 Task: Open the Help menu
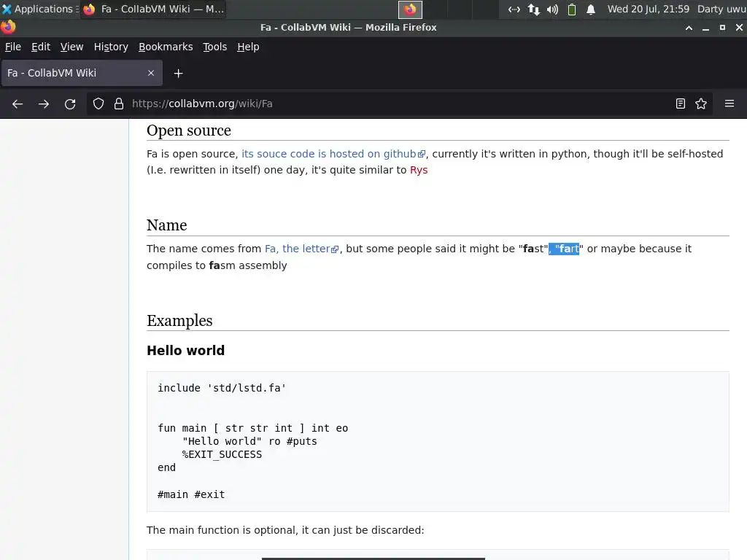pyautogui.click(x=248, y=47)
